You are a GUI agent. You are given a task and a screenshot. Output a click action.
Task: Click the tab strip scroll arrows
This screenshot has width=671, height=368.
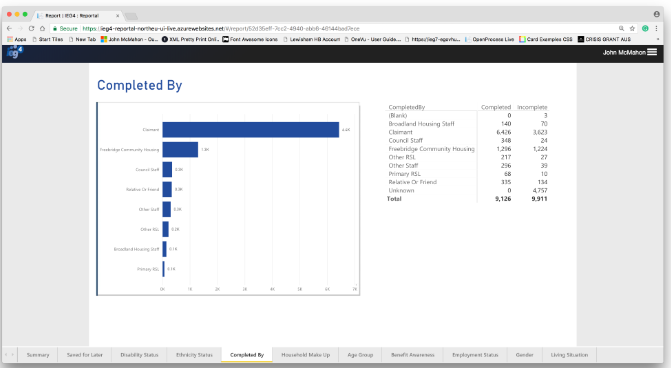click(x=9, y=355)
